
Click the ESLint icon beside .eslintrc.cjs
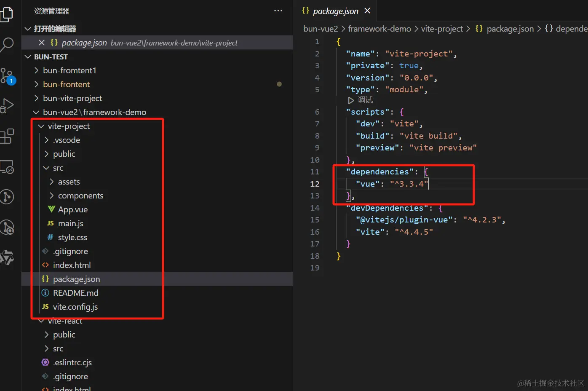(x=45, y=362)
